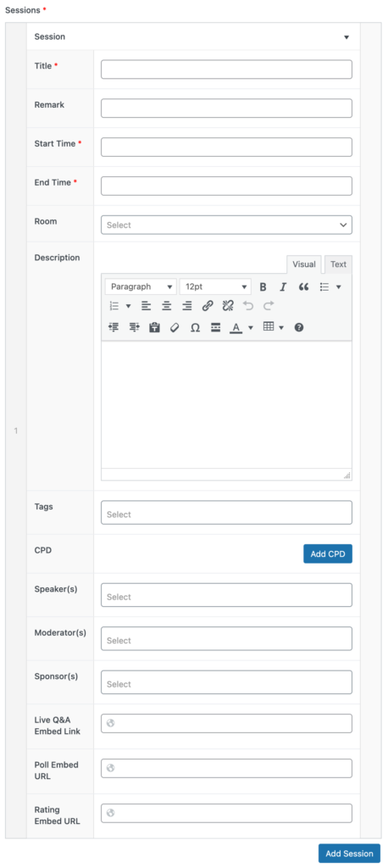
Task: Open the Paragraph format dropdown
Action: pos(141,287)
